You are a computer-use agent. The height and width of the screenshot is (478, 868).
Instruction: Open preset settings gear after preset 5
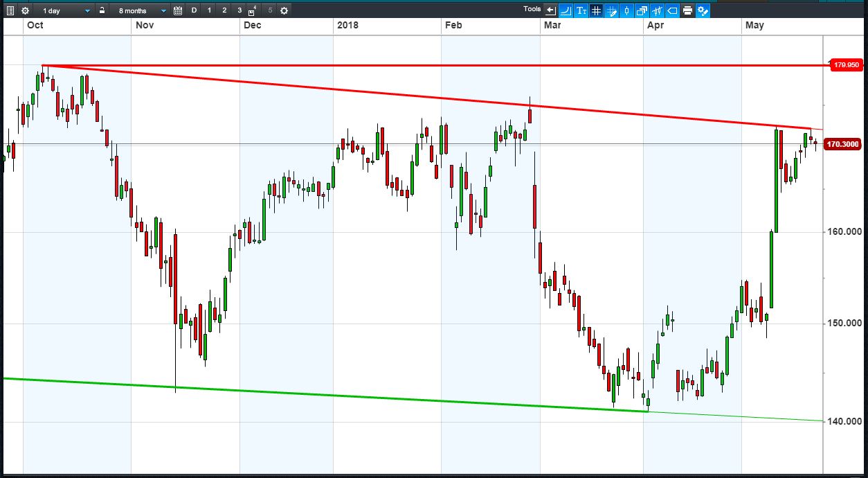[284, 10]
